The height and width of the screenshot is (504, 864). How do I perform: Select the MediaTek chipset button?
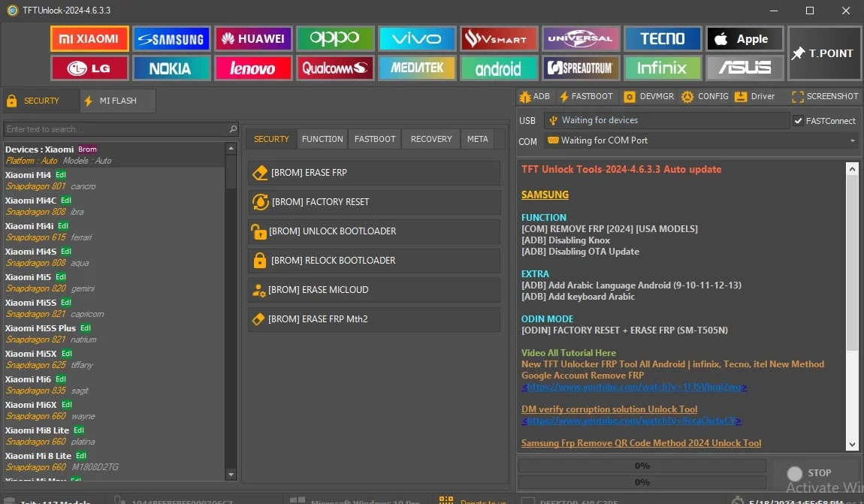coord(417,68)
